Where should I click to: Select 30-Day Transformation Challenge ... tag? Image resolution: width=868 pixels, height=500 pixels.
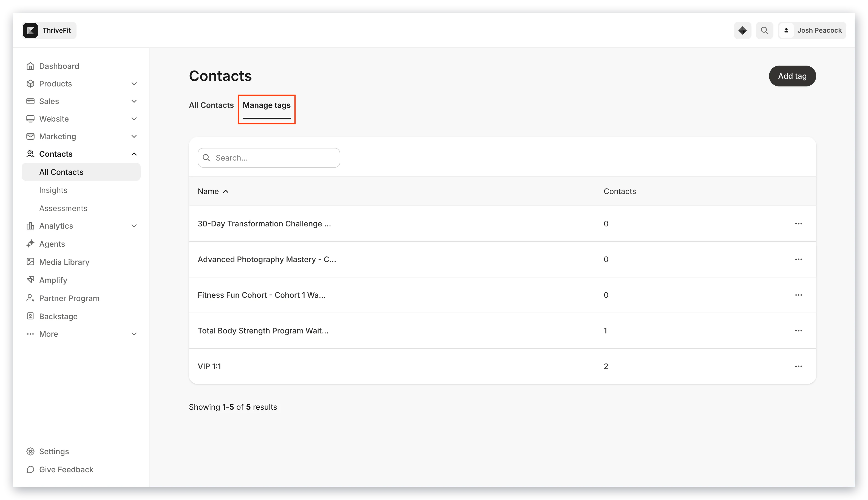[264, 224]
